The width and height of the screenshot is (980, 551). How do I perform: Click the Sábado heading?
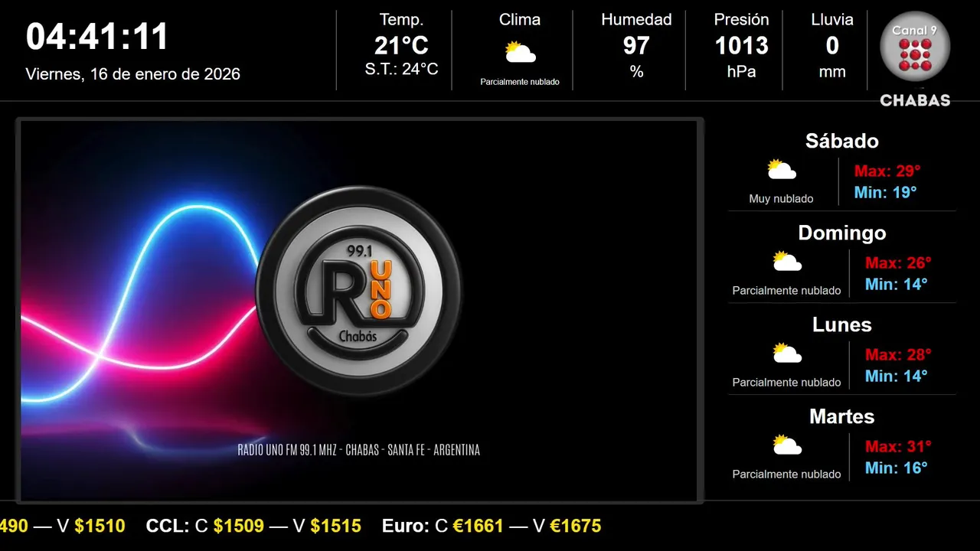(x=842, y=141)
